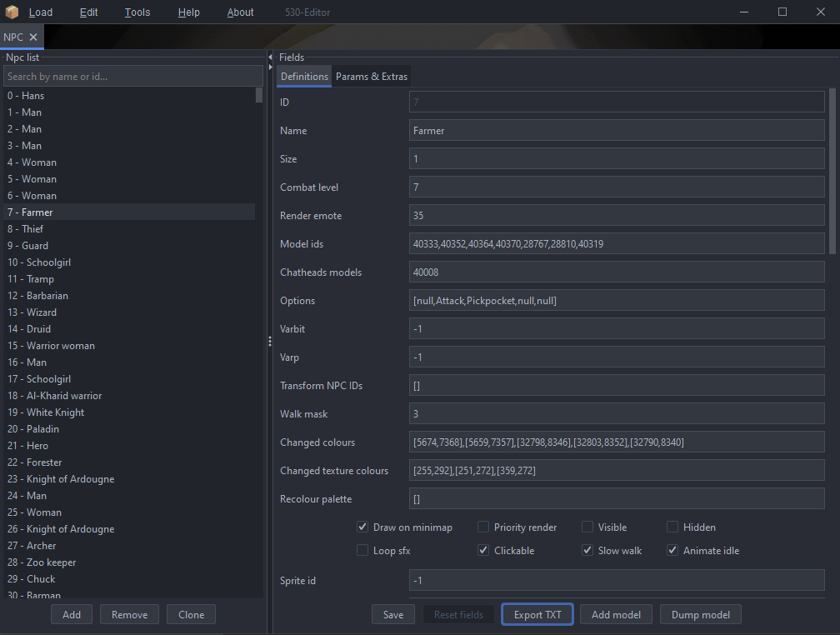This screenshot has width=840, height=635.
Task: Click inside the Changed colours field
Action: 617,442
